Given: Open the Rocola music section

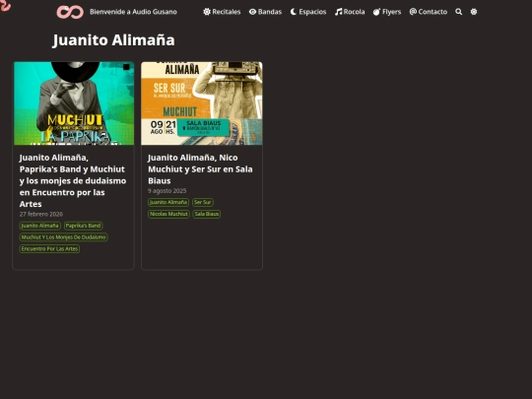Looking at the screenshot, I should 350,12.
